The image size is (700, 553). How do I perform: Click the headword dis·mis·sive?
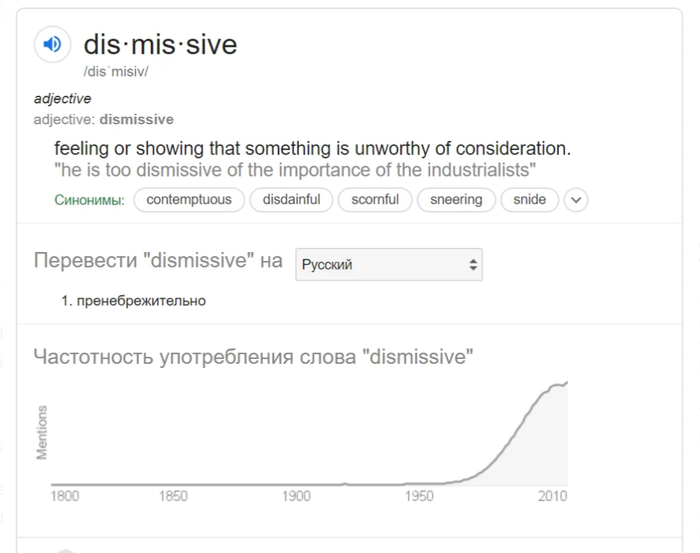(160, 45)
